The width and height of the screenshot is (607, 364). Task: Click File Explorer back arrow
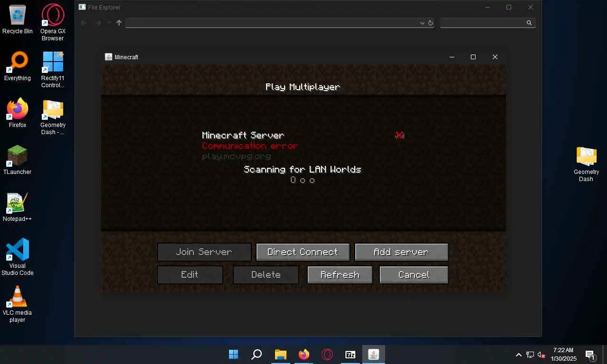84,23
